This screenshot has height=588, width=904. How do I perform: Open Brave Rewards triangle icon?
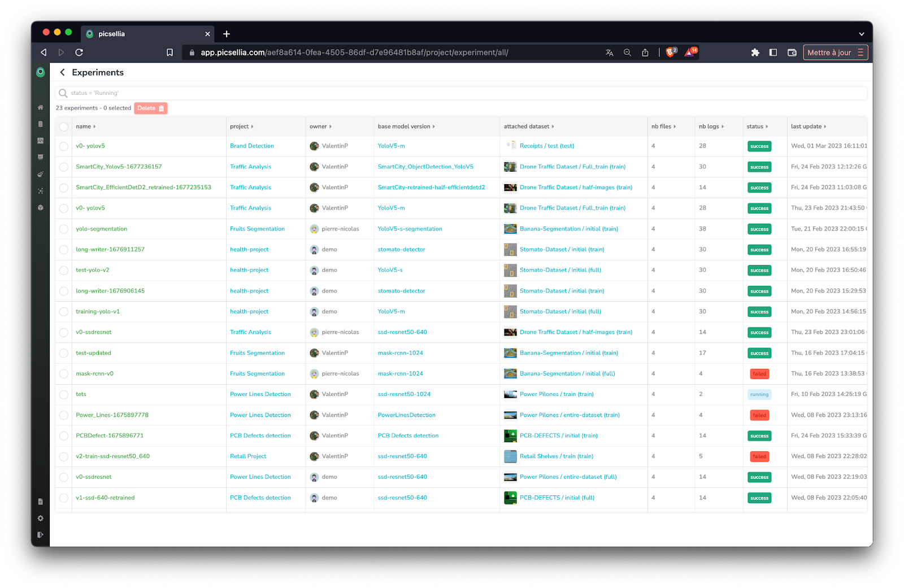point(691,52)
